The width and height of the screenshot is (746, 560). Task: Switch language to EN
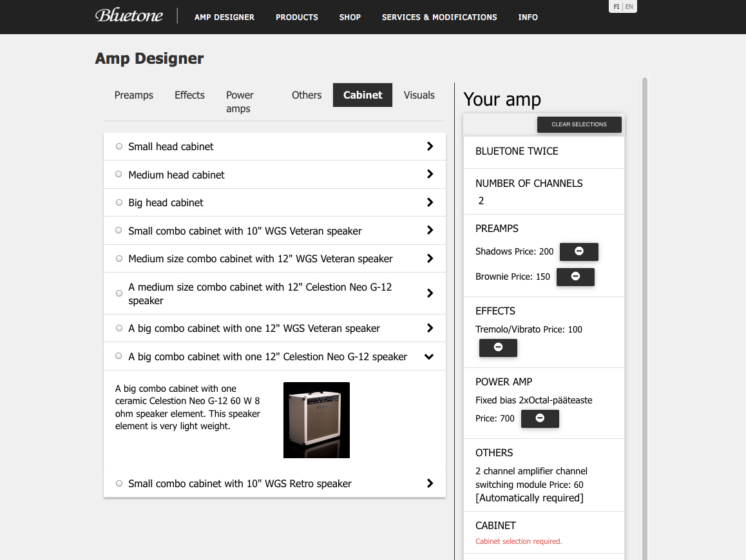click(x=629, y=6)
